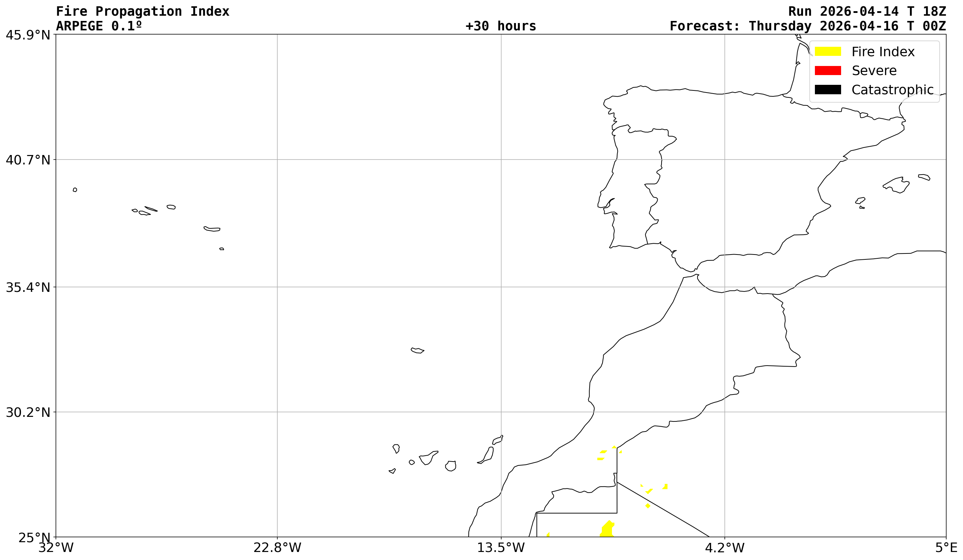Click the black Catastrophic legend swatch
This screenshot has height=560, width=963.
828,90
